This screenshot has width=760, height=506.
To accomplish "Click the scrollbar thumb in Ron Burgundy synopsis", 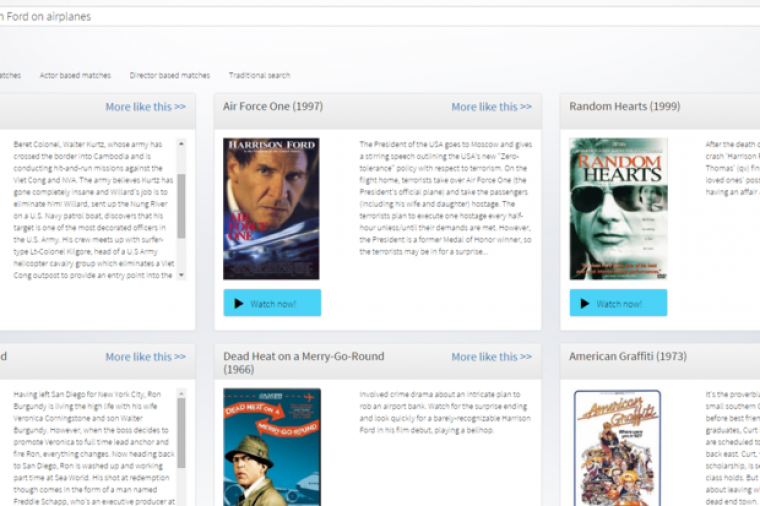I will point(181,433).
